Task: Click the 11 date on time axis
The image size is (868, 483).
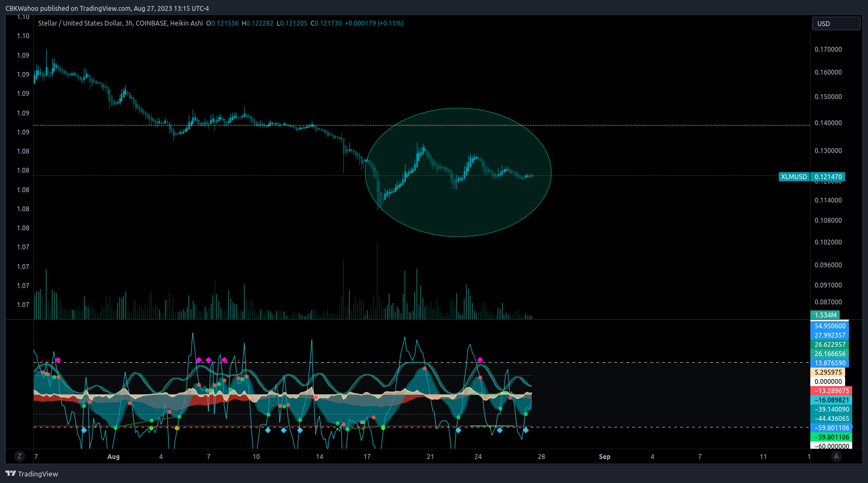Action: point(763,457)
